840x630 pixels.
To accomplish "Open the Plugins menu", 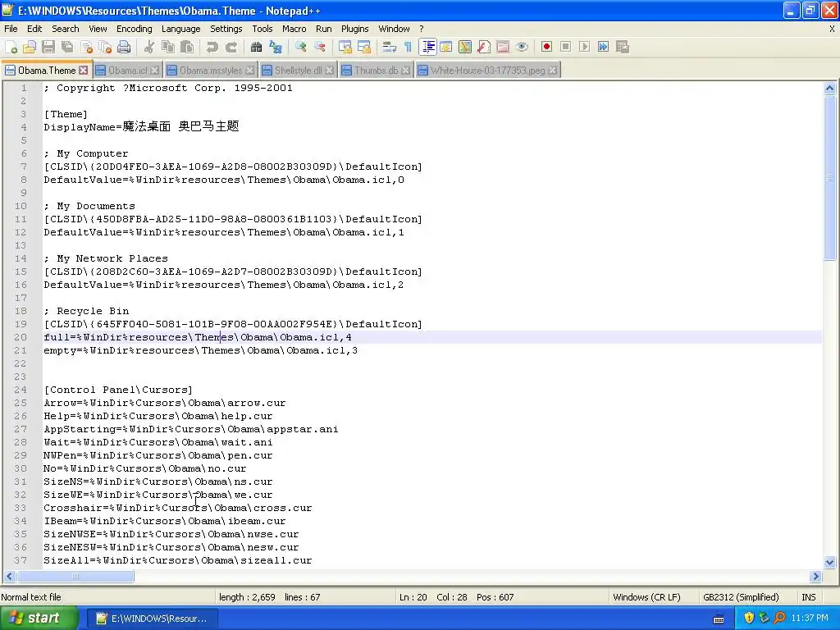I will click(354, 29).
